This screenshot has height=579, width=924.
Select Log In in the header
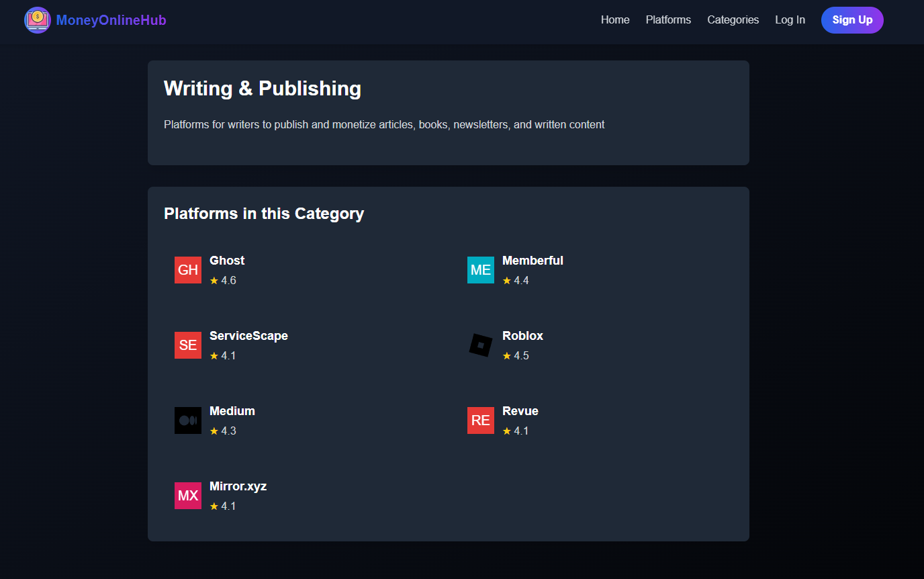pyautogui.click(x=790, y=20)
